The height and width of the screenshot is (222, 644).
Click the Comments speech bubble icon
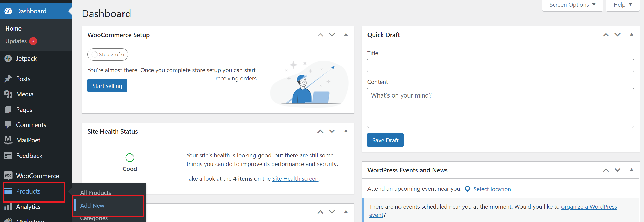[x=8, y=125]
